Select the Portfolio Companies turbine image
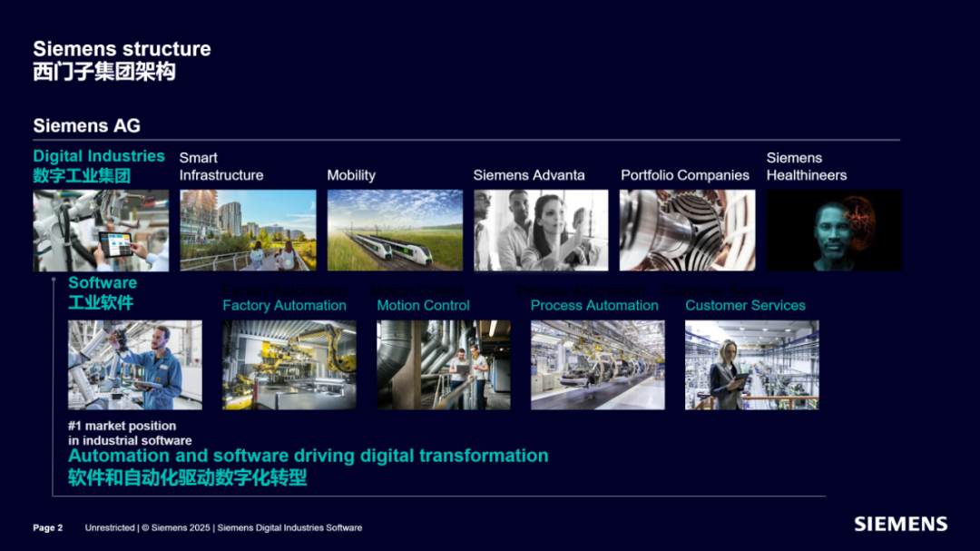The height and width of the screenshot is (551, 980). click(x=688, y=231)
